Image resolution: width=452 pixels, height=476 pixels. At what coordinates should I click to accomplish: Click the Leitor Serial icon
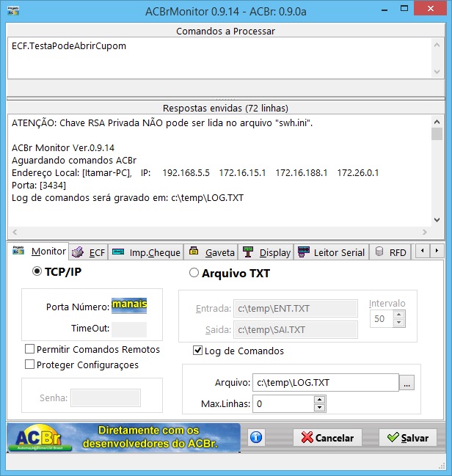click(304, 252)
